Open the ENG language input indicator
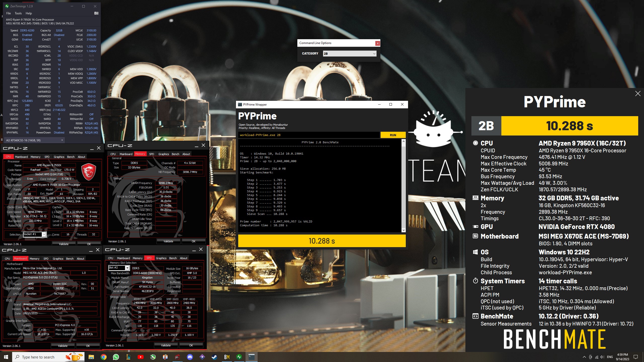The width and height of the screenshot is (644, 362). point(610,357)
